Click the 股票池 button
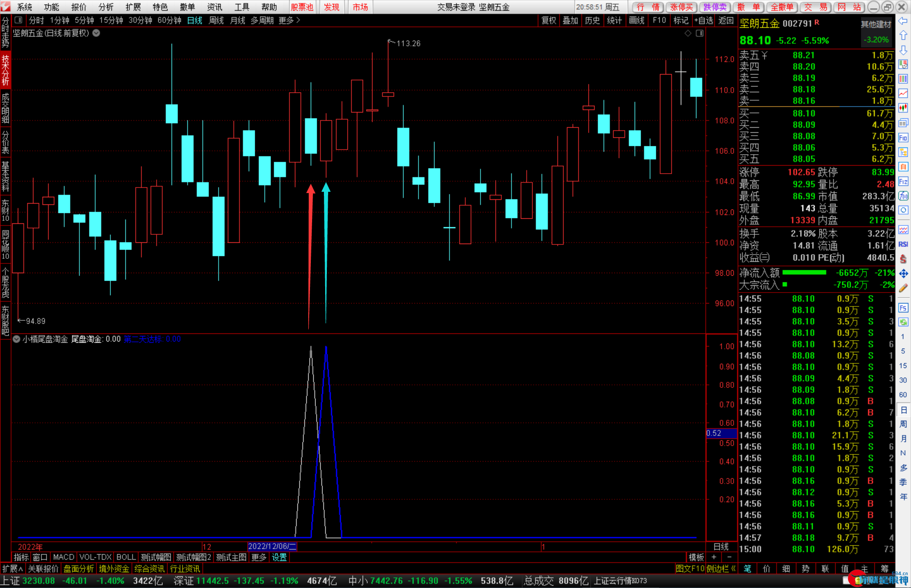This screenshot has height=588, width=911. pos(302,7)
